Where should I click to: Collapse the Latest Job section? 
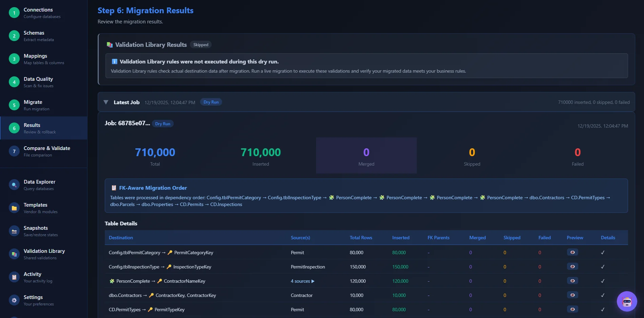pyautogui.click(x=106, y=102)
